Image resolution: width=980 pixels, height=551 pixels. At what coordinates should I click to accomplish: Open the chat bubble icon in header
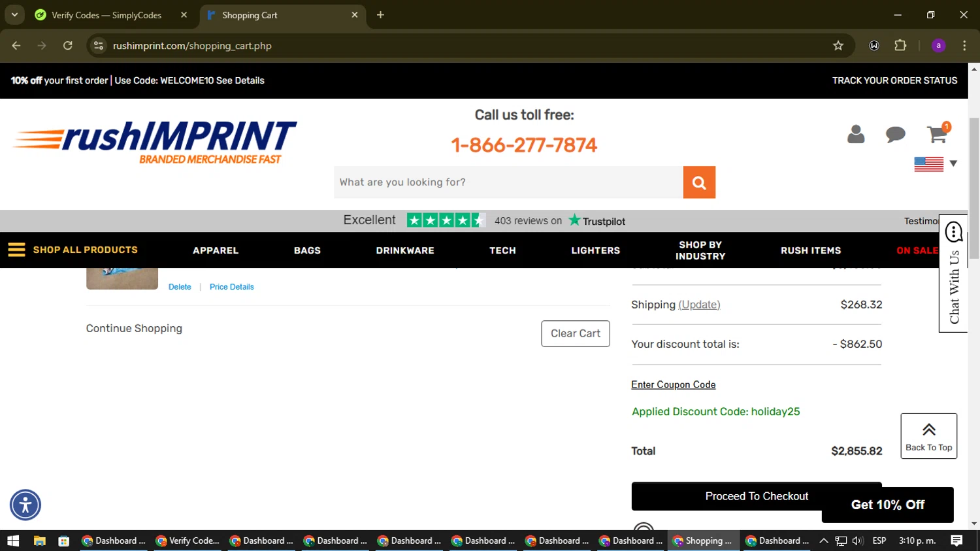click(895, 135)
